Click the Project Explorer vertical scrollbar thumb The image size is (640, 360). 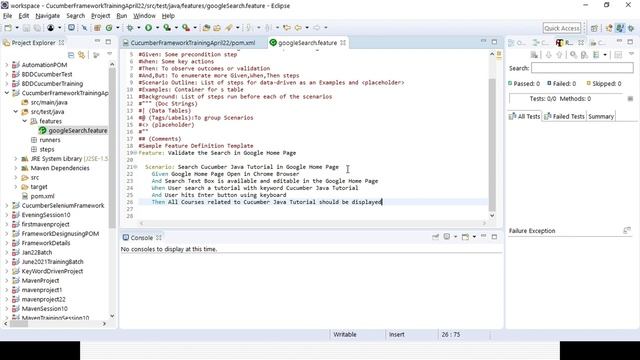[112, 147]
